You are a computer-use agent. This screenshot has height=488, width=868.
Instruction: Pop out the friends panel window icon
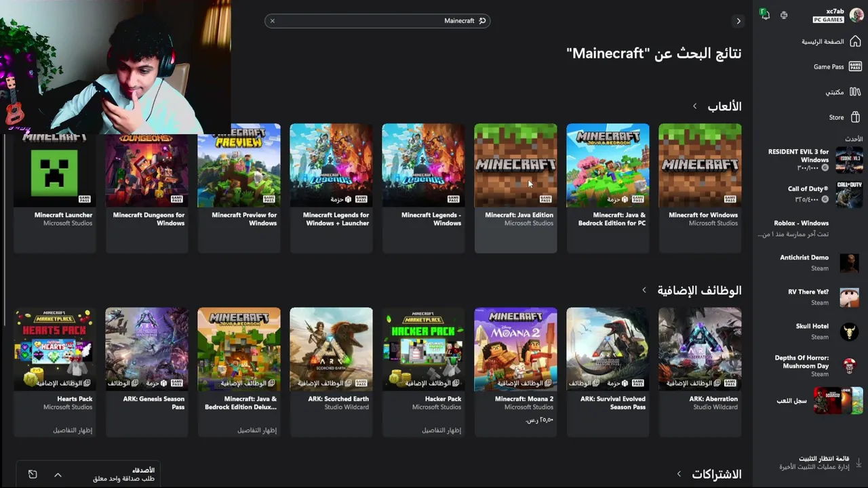click(x=33, y=474)
